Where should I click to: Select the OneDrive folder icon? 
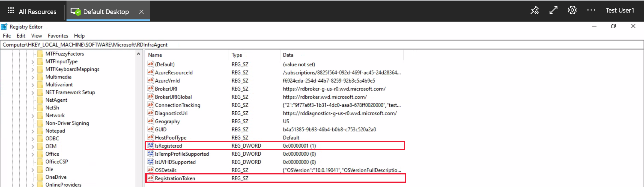[40, 177]
